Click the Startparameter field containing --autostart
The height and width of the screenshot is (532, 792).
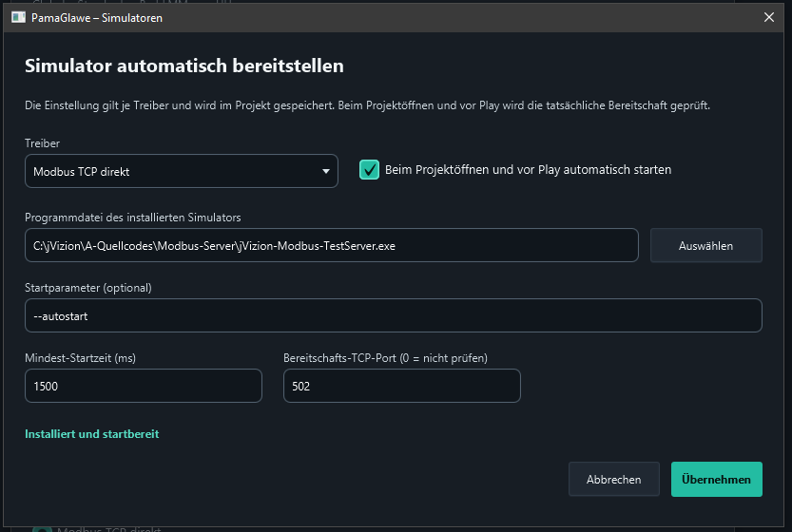393,315
